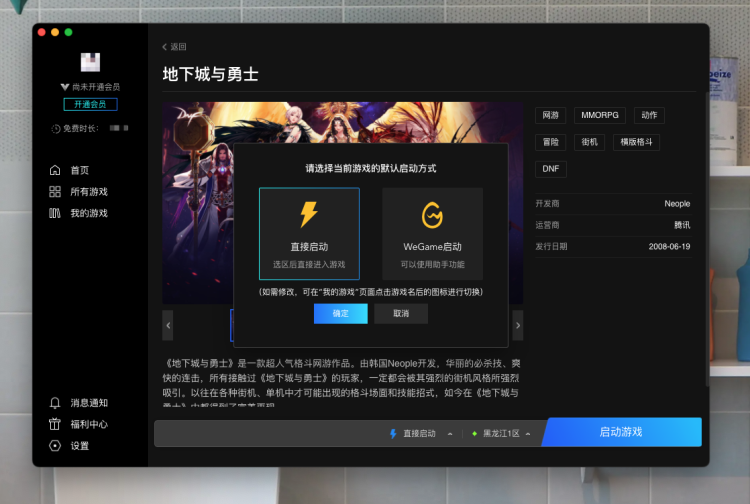Click the Neople developer value
Screen dimensions: 750x504
coord(677,204)
